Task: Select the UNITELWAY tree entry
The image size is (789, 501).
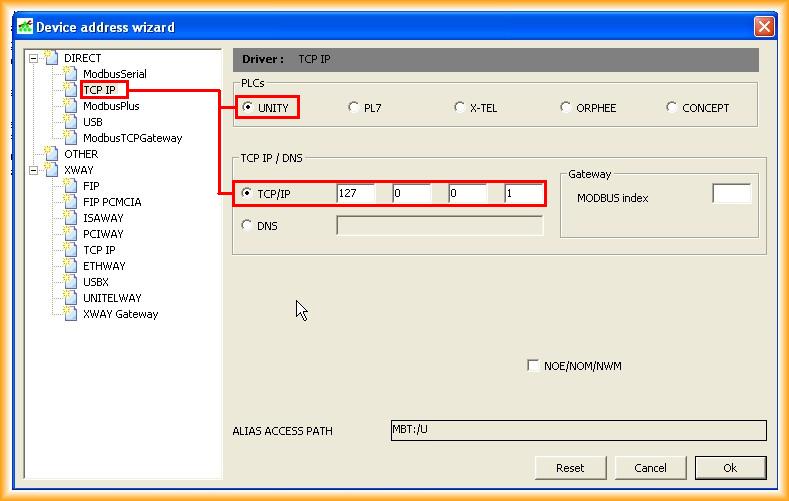Action: (x=112, y=298)
